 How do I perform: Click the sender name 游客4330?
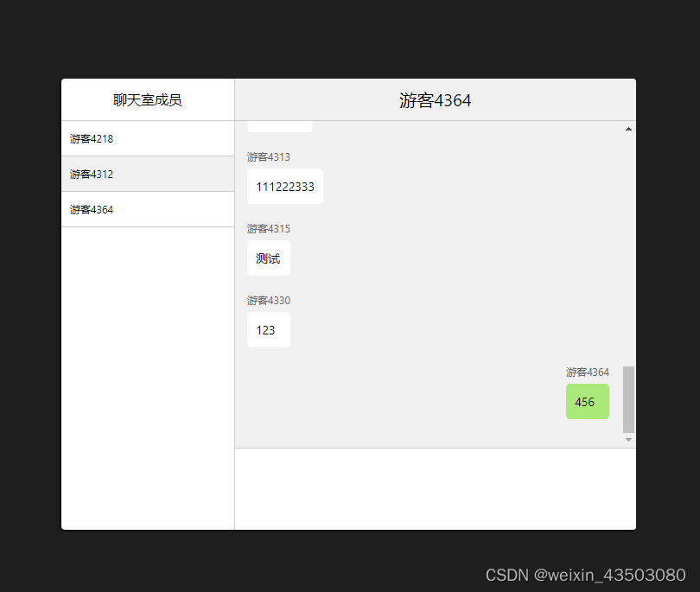[x=269, y=301]
